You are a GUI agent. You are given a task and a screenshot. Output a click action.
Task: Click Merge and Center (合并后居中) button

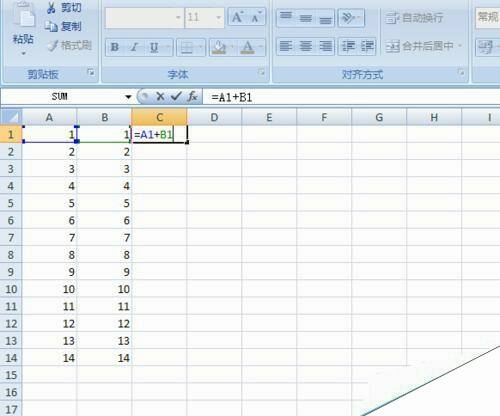[x=419, y=46]
